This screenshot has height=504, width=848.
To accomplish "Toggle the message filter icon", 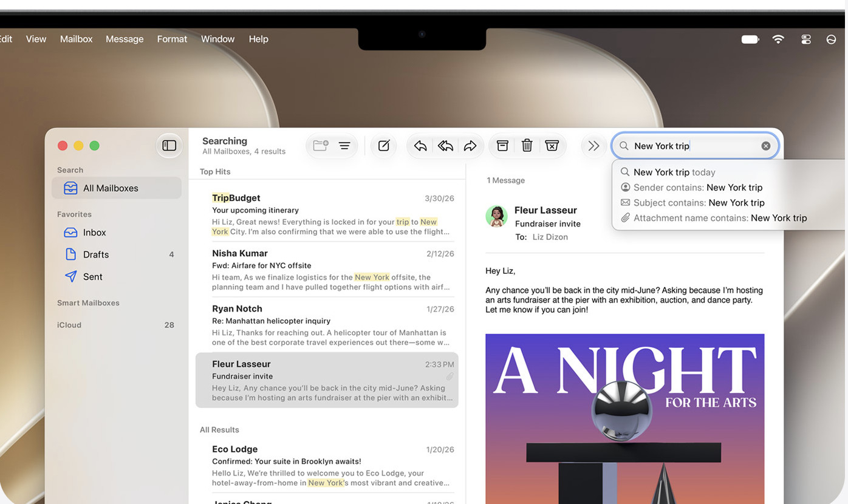I will click(344, 146).
